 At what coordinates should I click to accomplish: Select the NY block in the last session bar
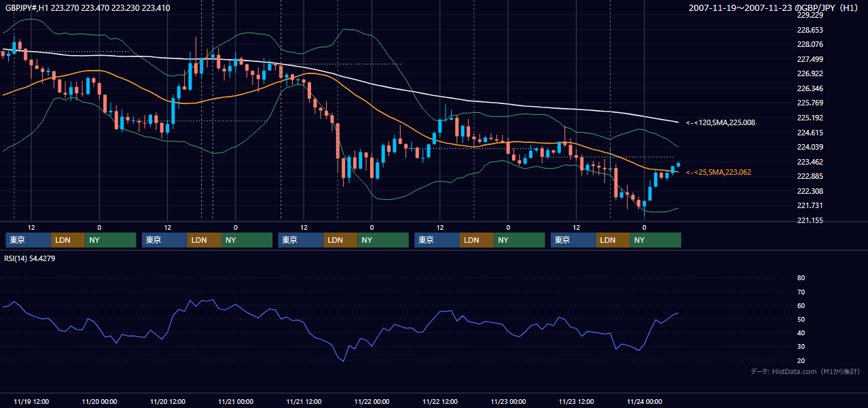[656, 240]
